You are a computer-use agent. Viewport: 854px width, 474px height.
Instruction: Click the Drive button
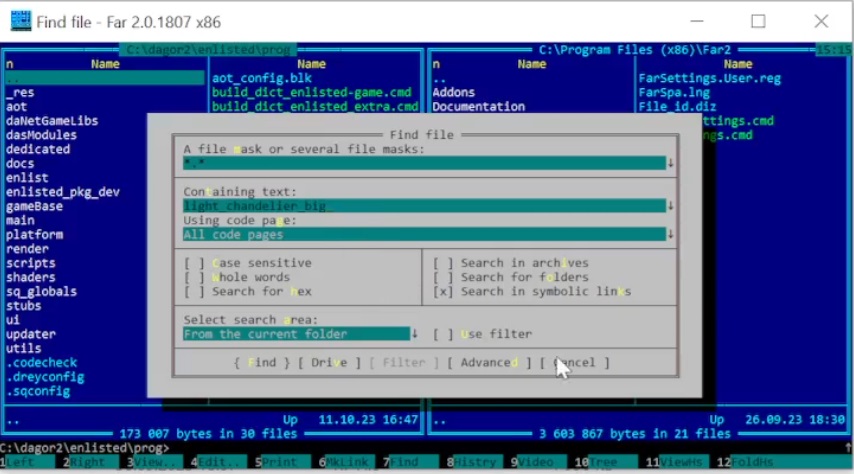click(329, 362)
